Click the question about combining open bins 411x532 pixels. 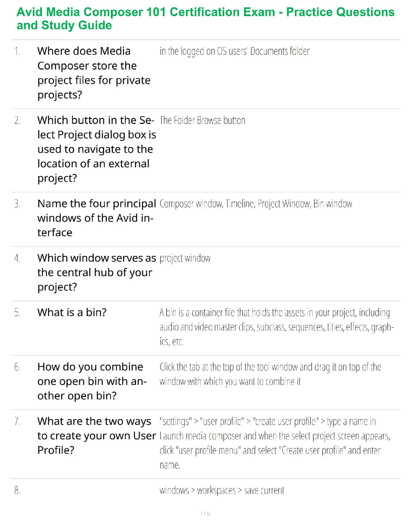click(x=92, y=381)
